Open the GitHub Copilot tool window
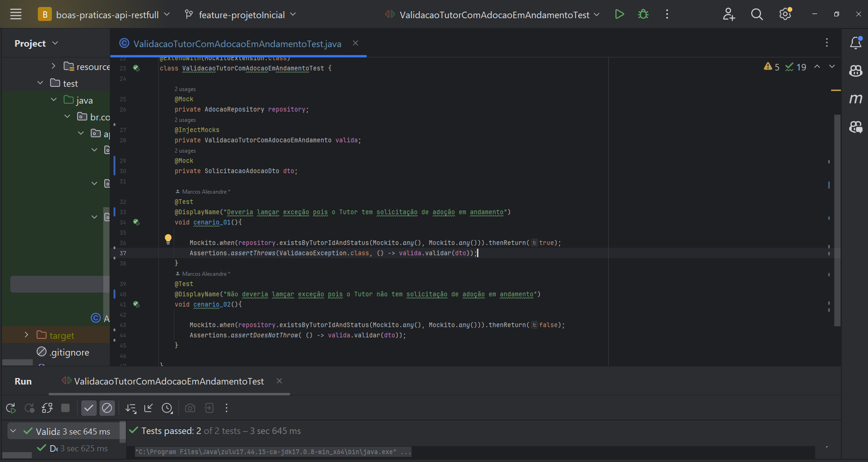 [x=855, y=71]
